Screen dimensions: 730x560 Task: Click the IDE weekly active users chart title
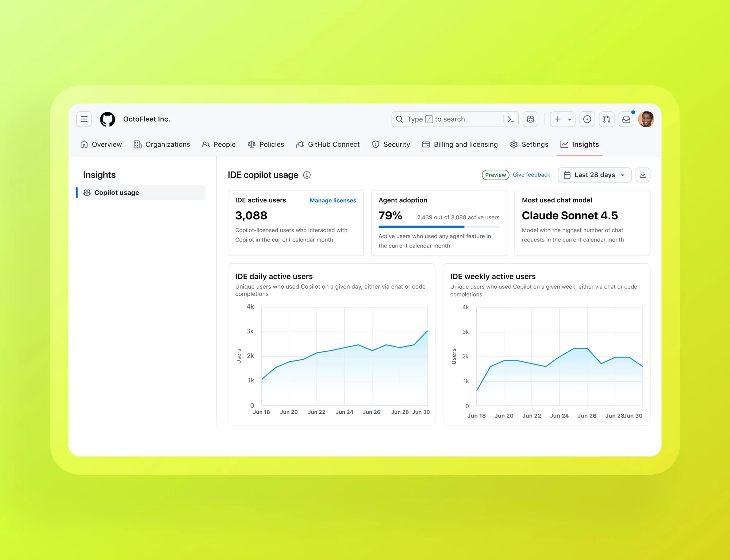[x=493, y=277]
